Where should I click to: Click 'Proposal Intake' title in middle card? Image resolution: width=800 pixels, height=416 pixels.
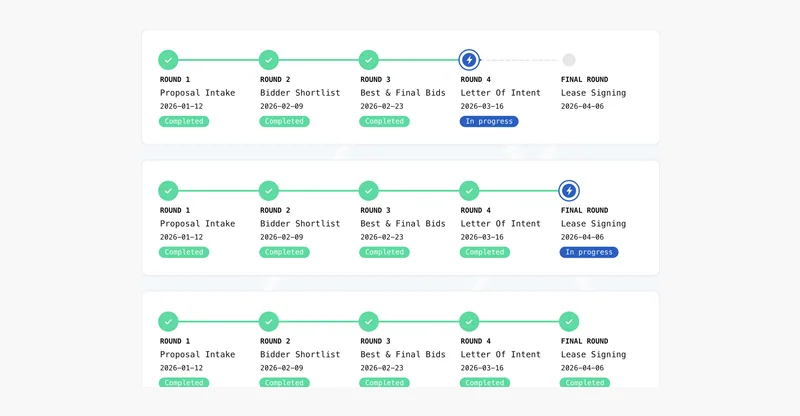point(197,224)
